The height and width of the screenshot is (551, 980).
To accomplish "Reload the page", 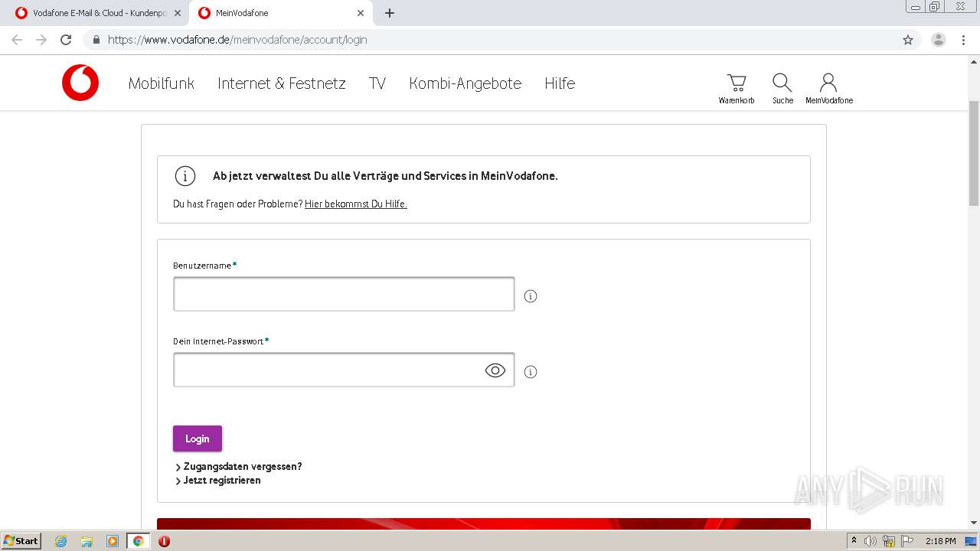I will (66, 40).
